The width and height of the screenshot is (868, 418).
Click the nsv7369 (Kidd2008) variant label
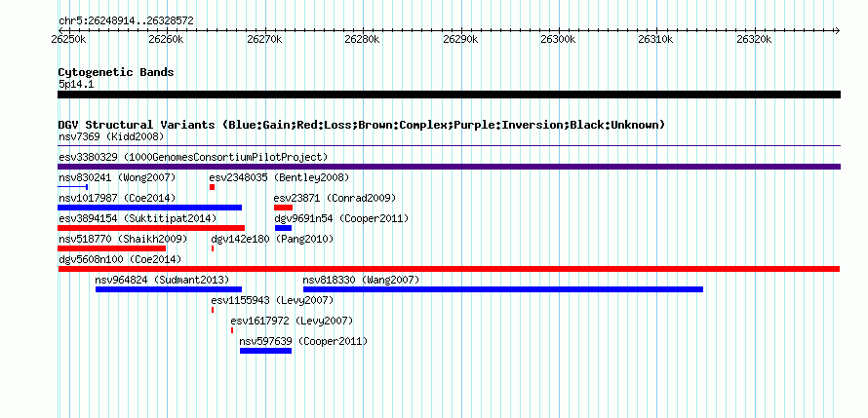[x=111, y=136]
